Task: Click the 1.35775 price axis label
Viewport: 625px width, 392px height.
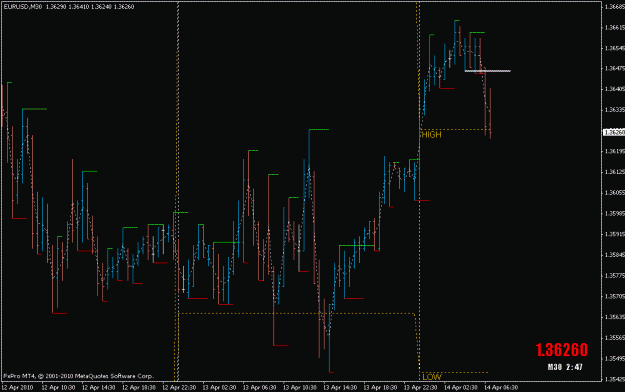Action: [x=614, y=276]
